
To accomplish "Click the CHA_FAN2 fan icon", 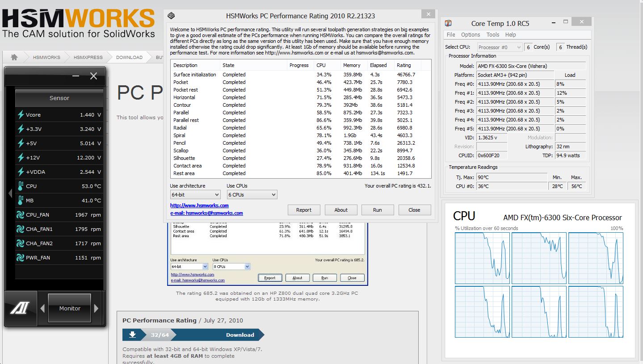I will 21,243.
